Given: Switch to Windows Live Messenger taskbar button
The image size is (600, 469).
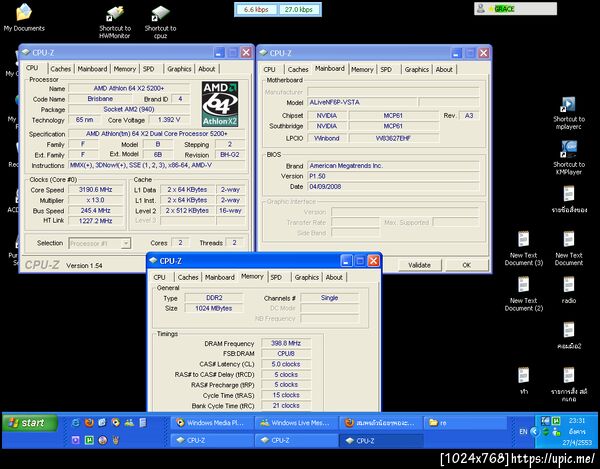Looking at the screenshot, I should (296, 423).
